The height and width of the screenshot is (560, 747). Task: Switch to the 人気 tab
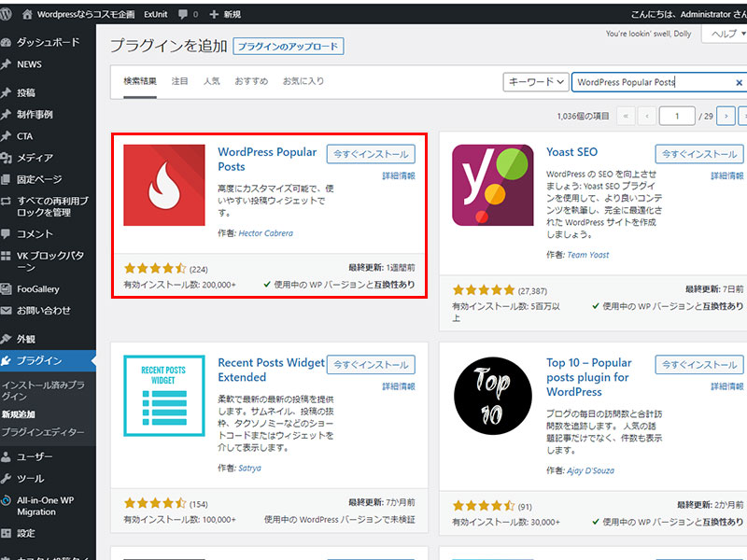point(212,81)
